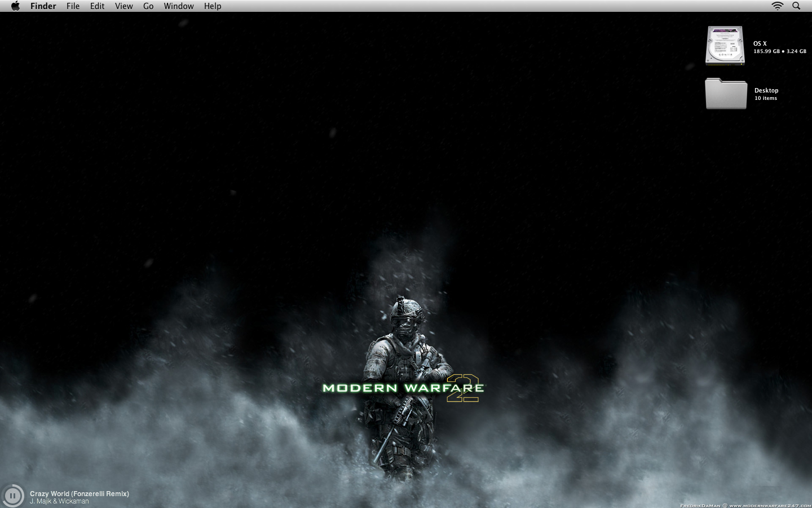Open the Help menu

tap(213, 6)
